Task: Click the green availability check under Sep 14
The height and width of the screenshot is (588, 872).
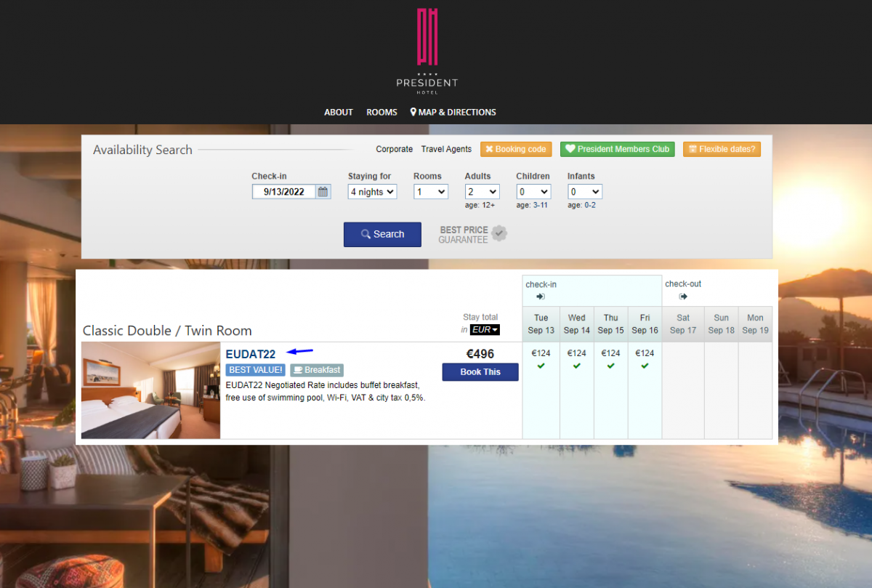Action: [x=576, y=366]
